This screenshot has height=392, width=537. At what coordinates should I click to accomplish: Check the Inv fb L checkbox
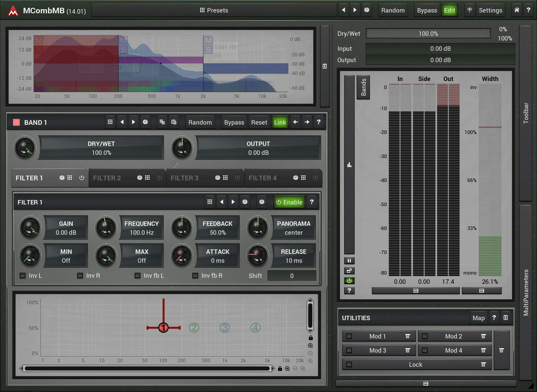(x=137, y=275)
